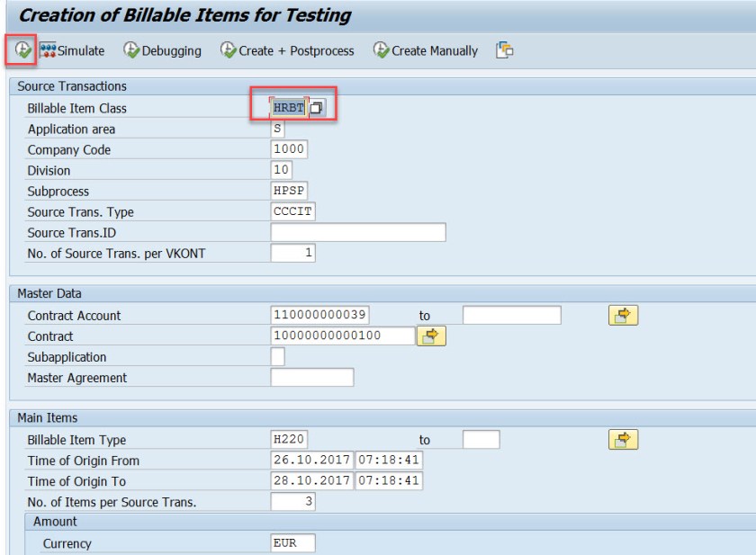Focus Source Trans. Type field CCCIT
Screen dimensions: 756x555
coord(292,211)
